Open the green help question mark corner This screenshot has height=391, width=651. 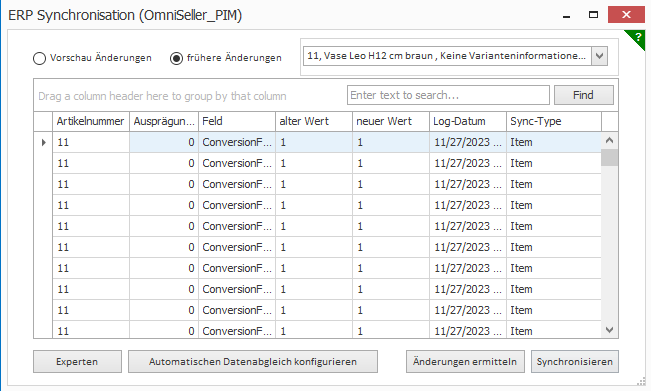pyautogui.click(x=637, y=37)
